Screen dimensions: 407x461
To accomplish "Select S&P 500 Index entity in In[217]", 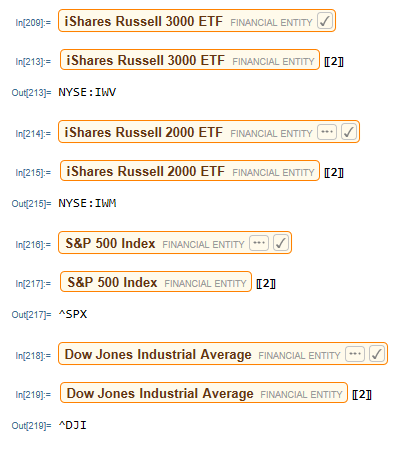I will [x=156, y=282].
